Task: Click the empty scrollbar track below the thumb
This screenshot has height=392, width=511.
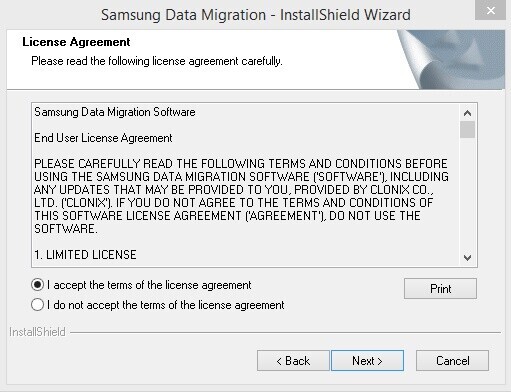Action: (467, 193)
